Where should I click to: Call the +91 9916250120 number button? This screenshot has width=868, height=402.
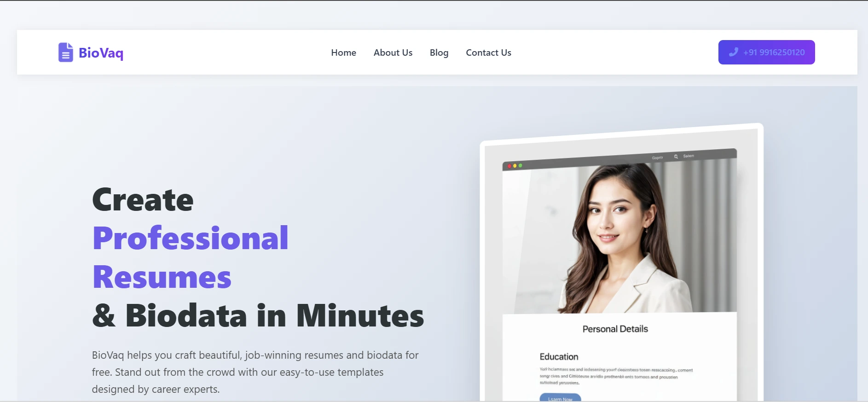[766, 52]
